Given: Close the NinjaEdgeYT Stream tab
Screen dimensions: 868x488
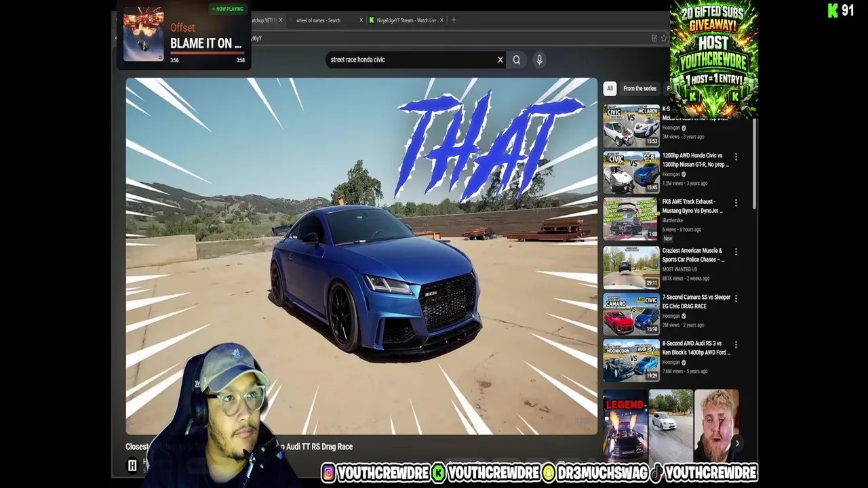Looking at the screenshot, I should coord(441,20).
